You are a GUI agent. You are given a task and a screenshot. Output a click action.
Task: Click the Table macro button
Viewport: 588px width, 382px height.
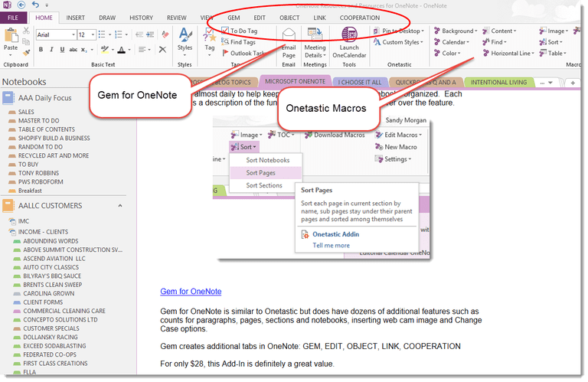pyautogui.click(x=553, y=54)
